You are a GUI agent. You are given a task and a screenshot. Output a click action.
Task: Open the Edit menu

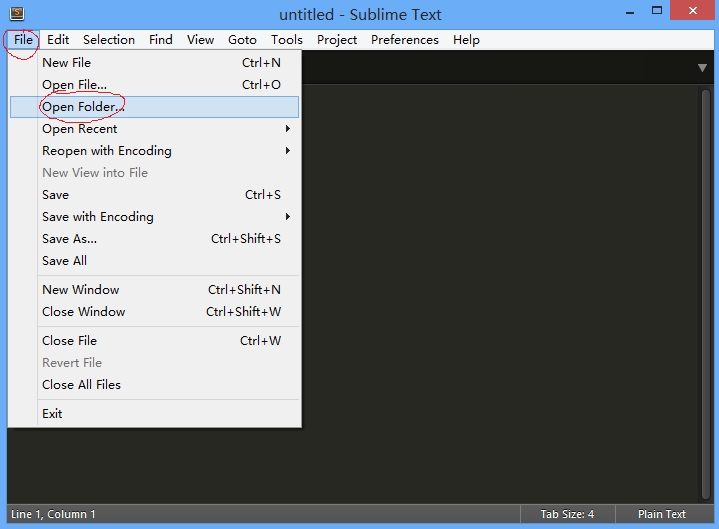click(58, 40)
